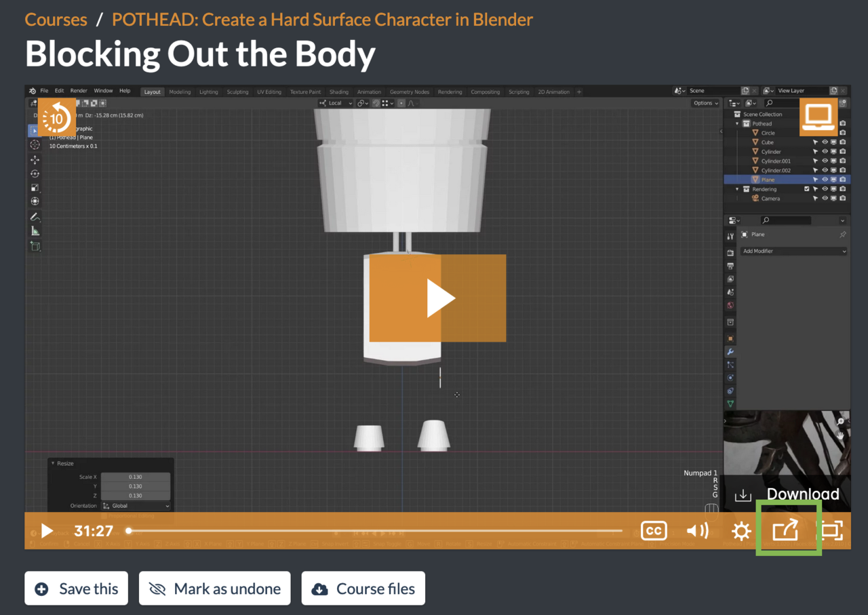Open the green Object Data properties tab
This screenshot has width=868, height=615.
tap(730, 403)
